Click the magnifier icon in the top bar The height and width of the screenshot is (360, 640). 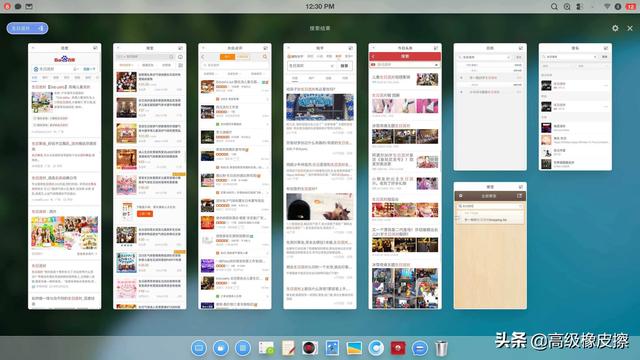[554, 7]
